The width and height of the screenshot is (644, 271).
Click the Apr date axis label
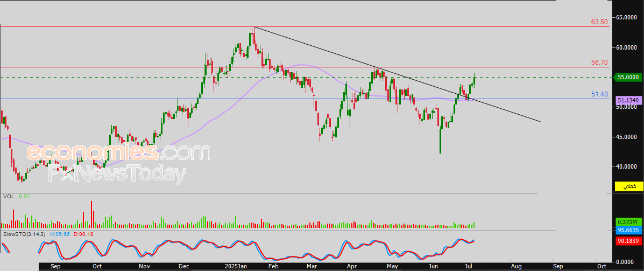pyautogui.click(x=351, y=266)
